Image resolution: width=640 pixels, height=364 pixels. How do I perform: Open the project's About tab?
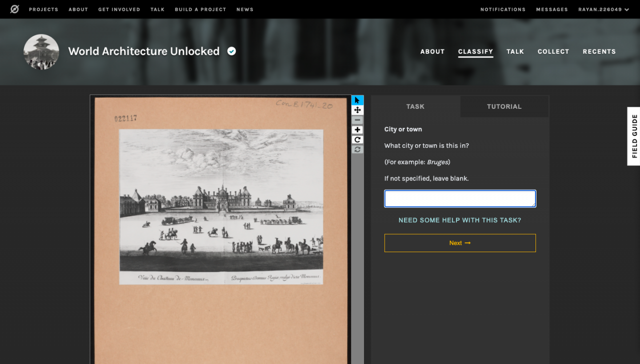(432, 51)
